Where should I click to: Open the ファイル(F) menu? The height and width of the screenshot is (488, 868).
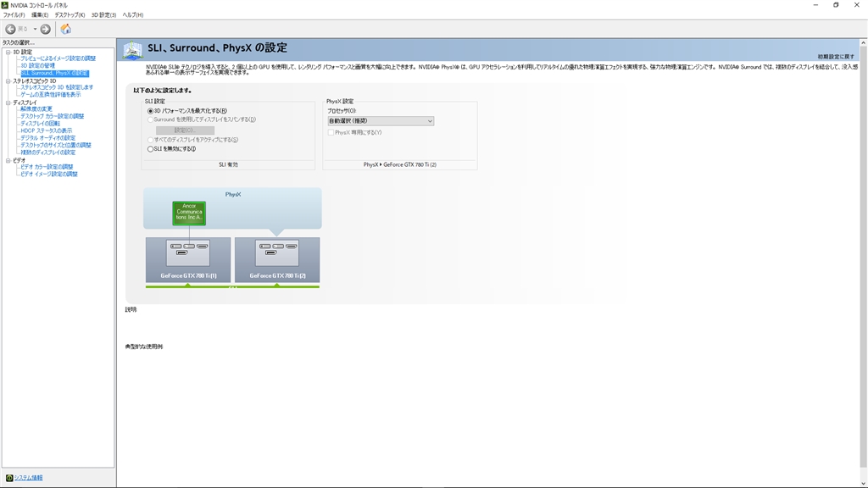click(14, 15)
